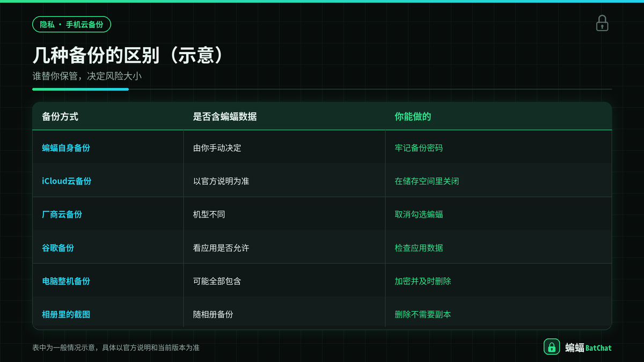Click the 谷歌备份 row label
Image resolution: width=644 pixels, height=362 pixels.
coord(58,248)
